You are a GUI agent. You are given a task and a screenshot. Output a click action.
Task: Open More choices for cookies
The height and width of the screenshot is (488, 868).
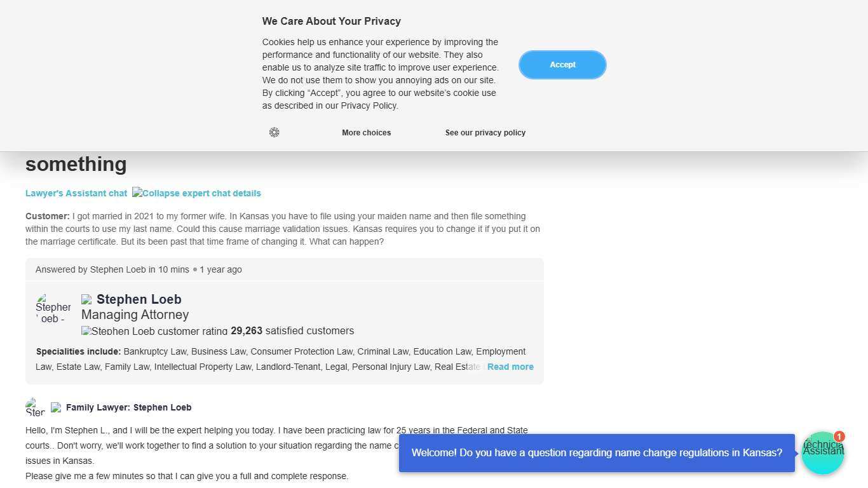(x=366, y=133)
